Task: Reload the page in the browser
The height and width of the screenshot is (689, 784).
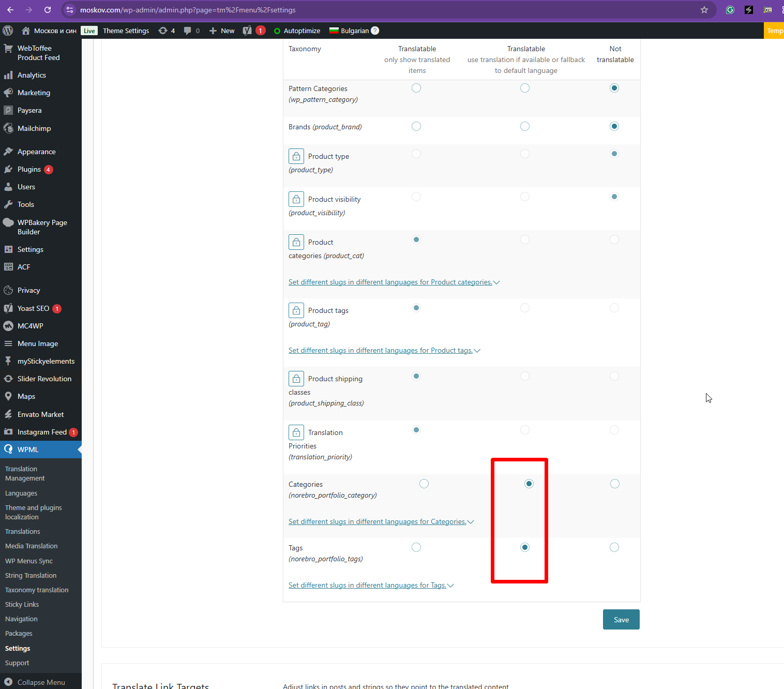Action: (x=48, y=10)
